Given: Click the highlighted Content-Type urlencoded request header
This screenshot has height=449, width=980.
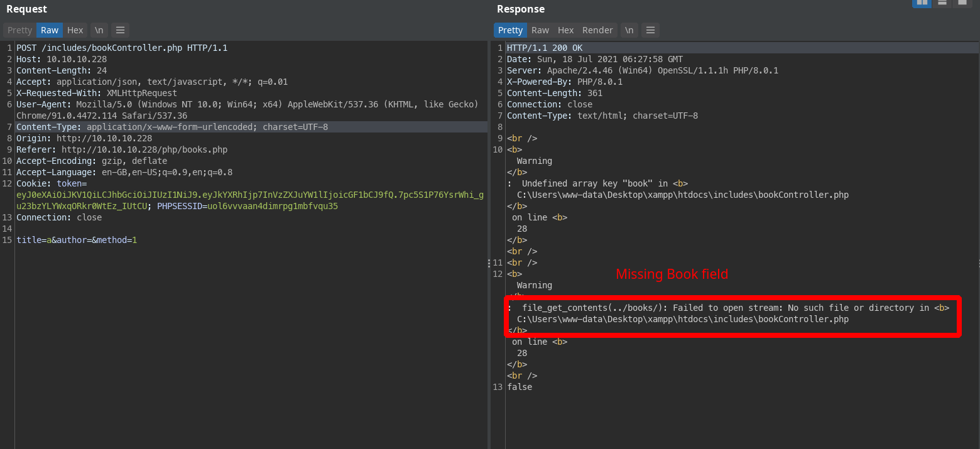Looking at the screenshot, I should point(172,127).
